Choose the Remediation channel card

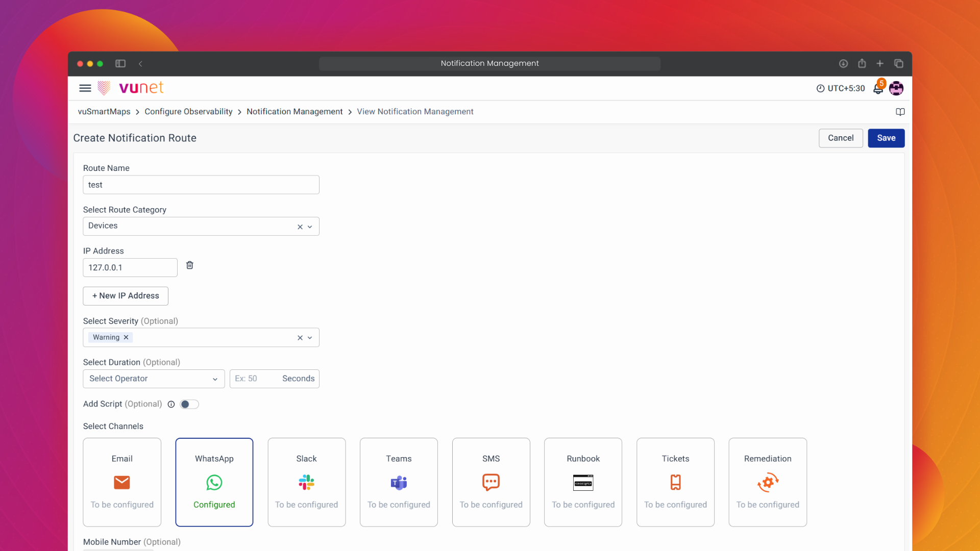click(768, 482)
